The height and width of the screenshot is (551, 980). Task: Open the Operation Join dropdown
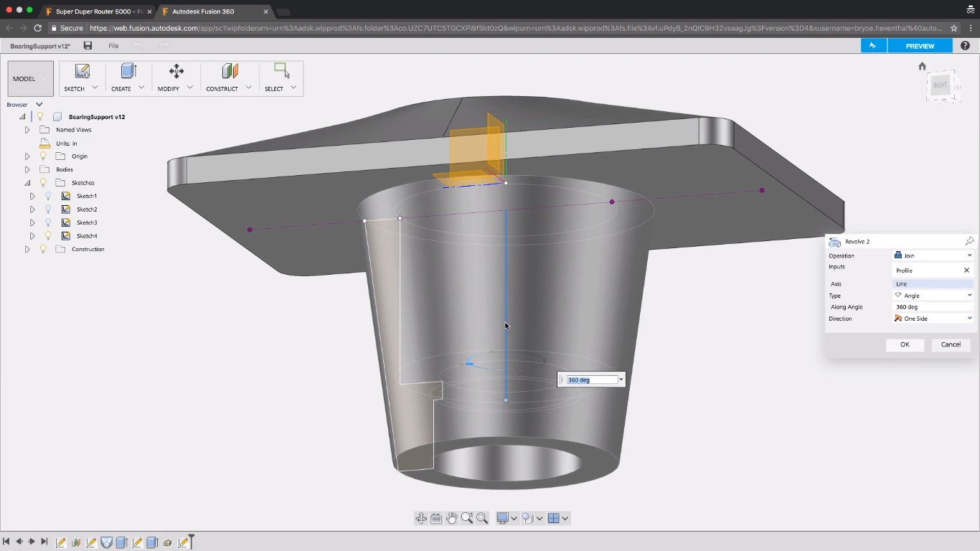point(933,255)
